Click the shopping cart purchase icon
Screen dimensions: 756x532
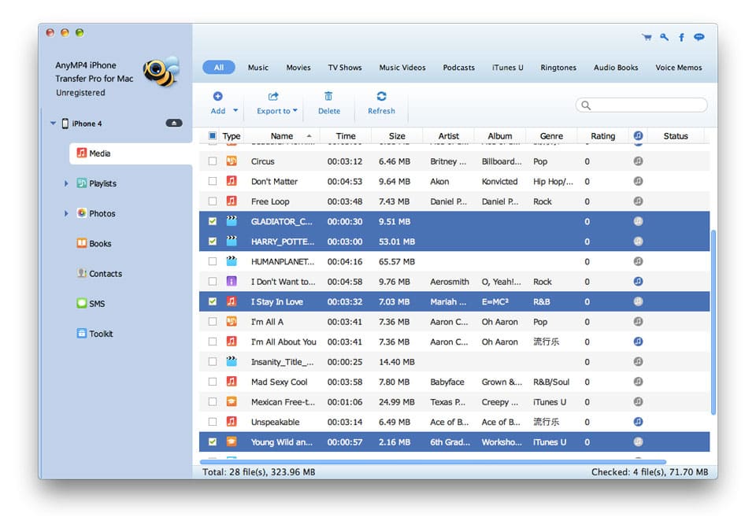pos(647,37)
